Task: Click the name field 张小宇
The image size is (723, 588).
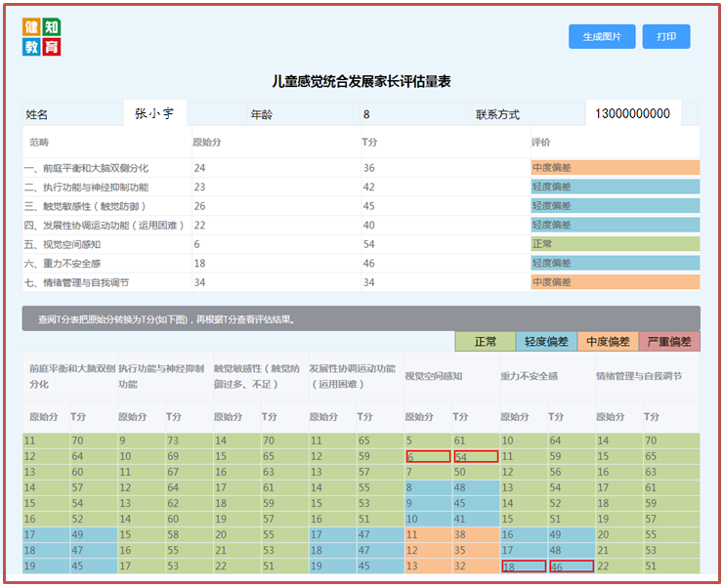Action: pos(155,113)
